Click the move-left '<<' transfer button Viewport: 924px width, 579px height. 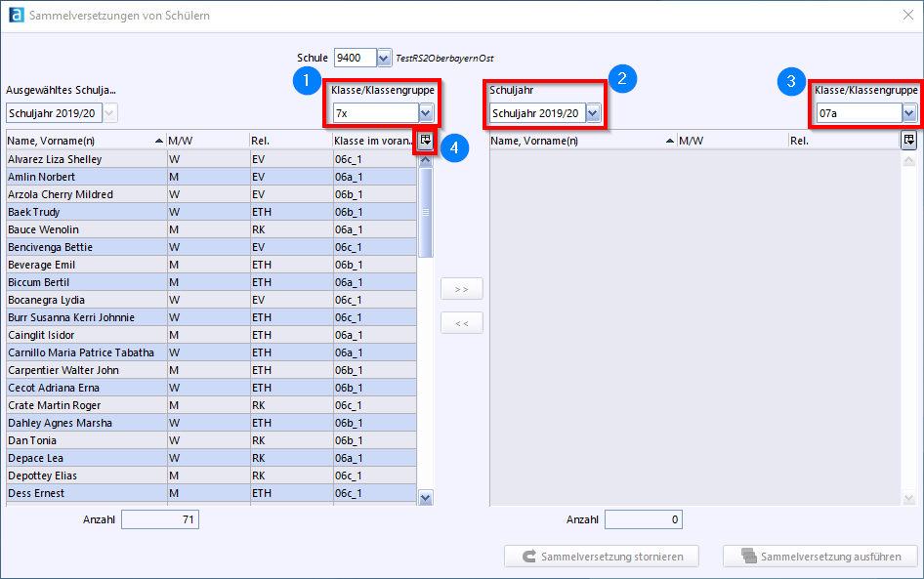point(462,323)
